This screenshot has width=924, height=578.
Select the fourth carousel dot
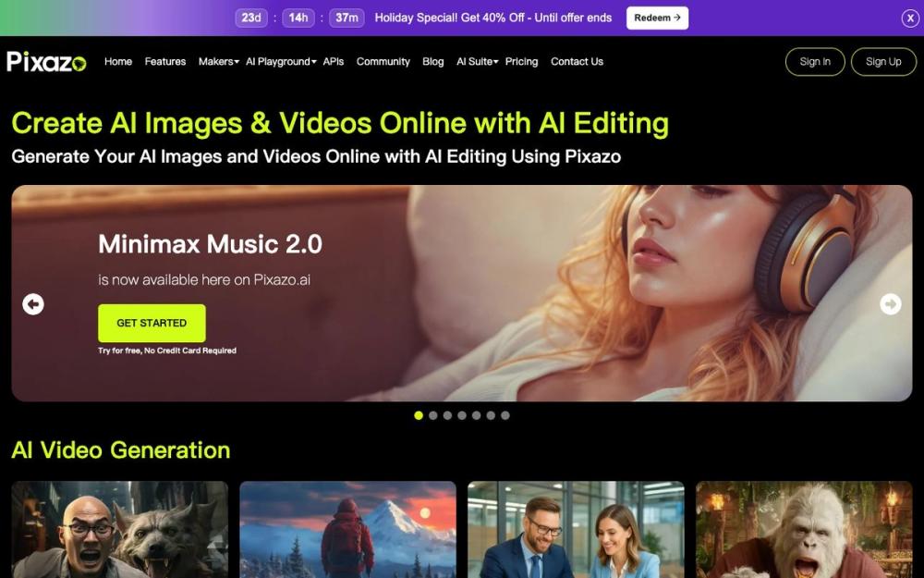point(462,415)
